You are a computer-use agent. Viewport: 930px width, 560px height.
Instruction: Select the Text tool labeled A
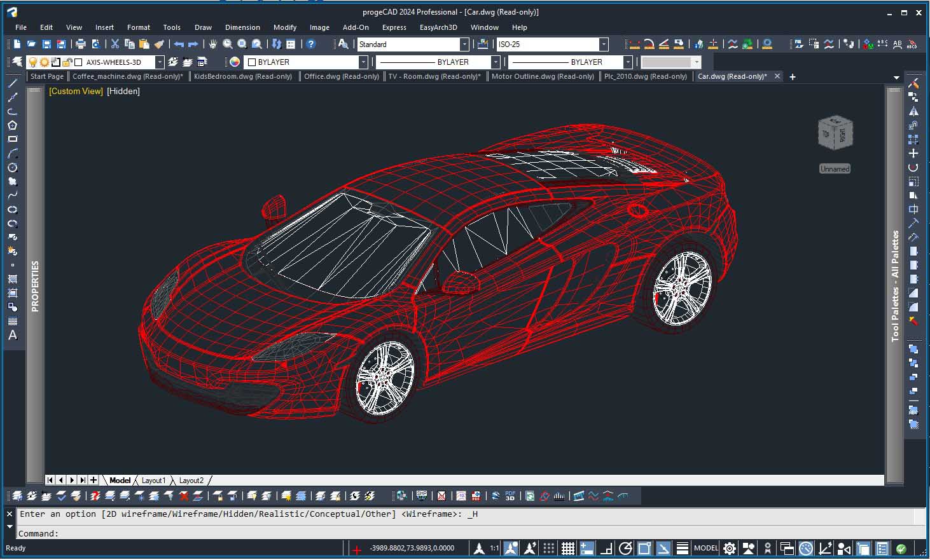point(12,335)
